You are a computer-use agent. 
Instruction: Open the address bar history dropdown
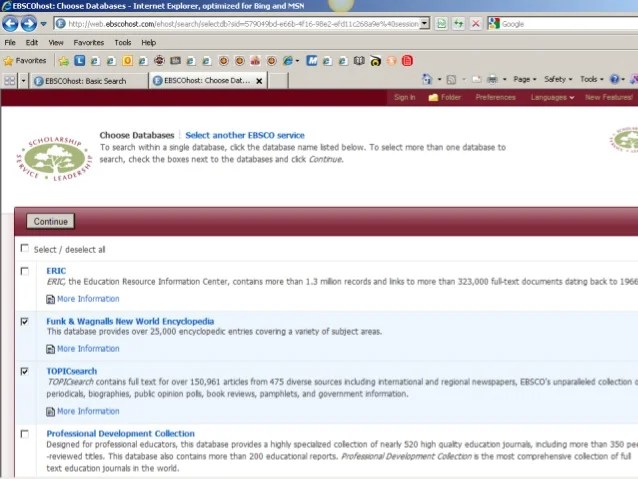click(425, 24)
